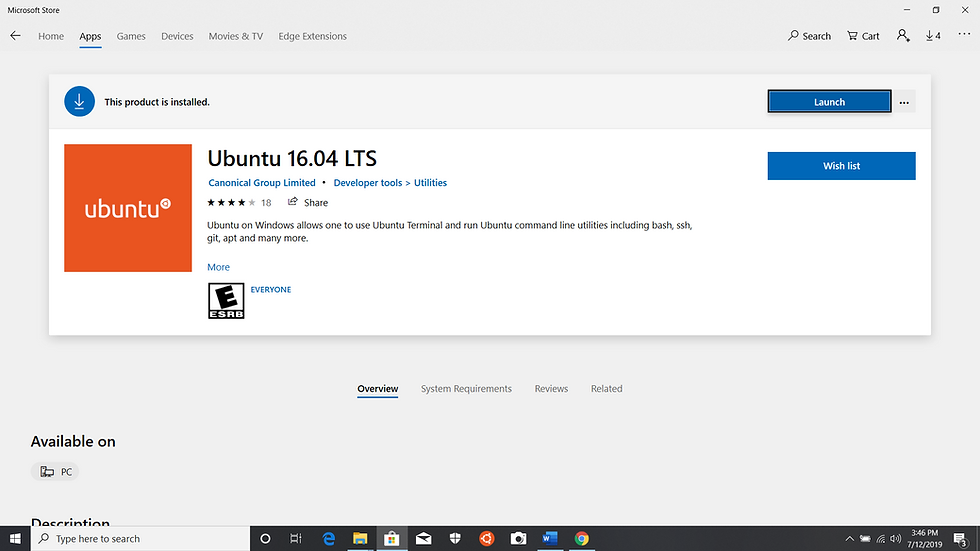Open the Windows Start menu
This screenshot has width=980, height=551.
pyautogui.click(x=15, y=539)
